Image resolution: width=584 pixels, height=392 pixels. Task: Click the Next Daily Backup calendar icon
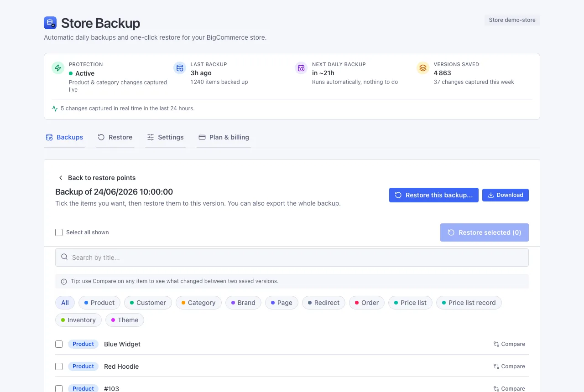tap(301, 68)
